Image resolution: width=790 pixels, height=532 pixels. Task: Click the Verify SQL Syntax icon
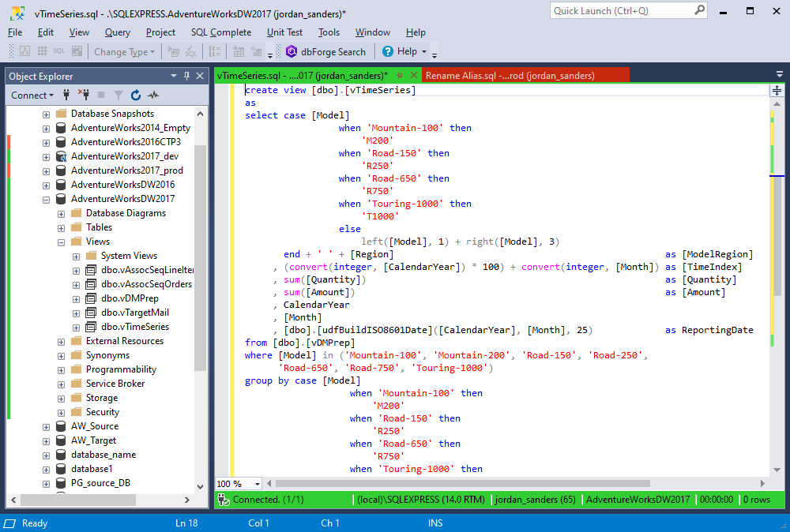(x=191, y=51)
